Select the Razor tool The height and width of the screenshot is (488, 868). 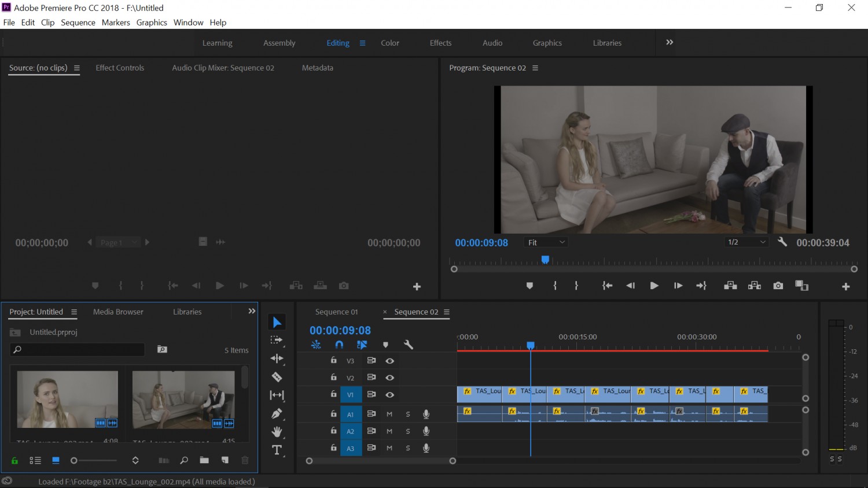[277, 377]
